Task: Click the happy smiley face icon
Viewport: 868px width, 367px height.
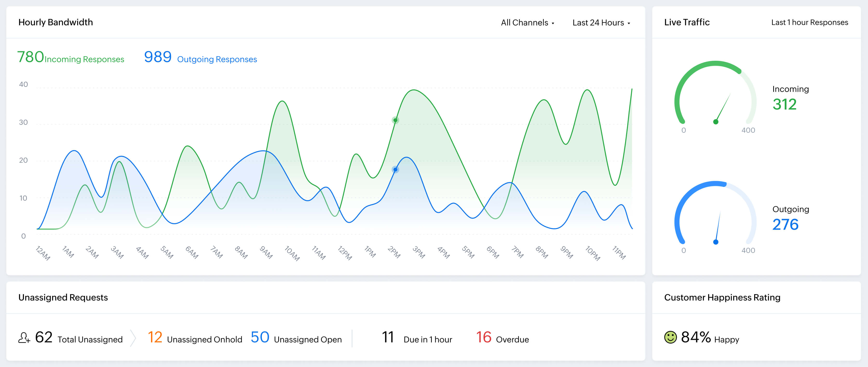Action: pos(670,337)
